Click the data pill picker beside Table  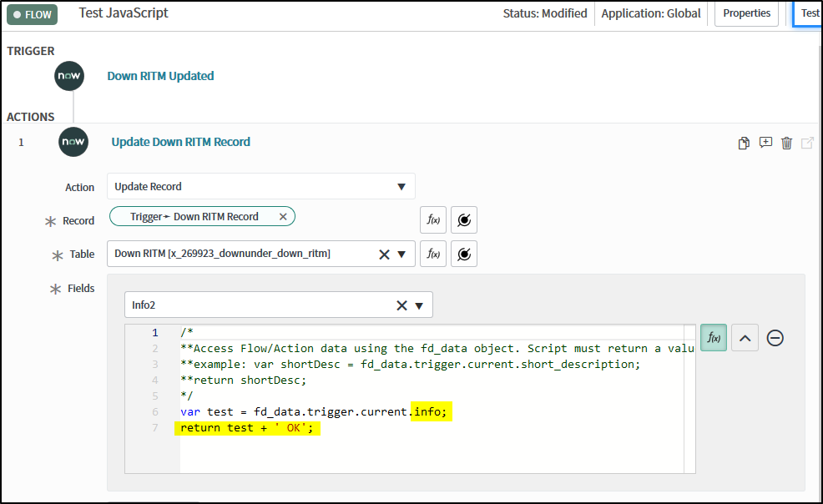tap(464, 254)
